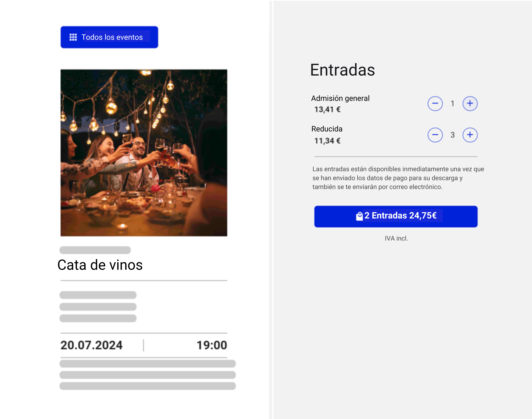The height and width of the screenshot is (419, 532).
Task: Select the event date 20.07.2024
Action: click(92, 345)
